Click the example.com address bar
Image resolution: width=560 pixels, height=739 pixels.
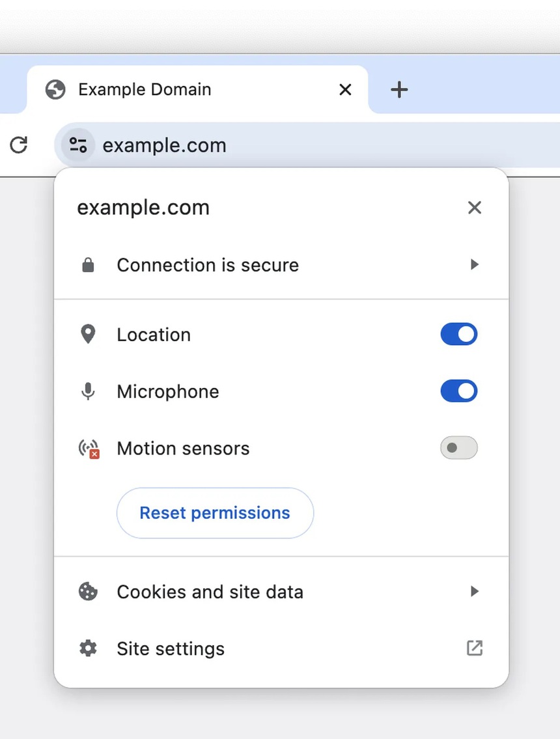[x=260, y=145]
